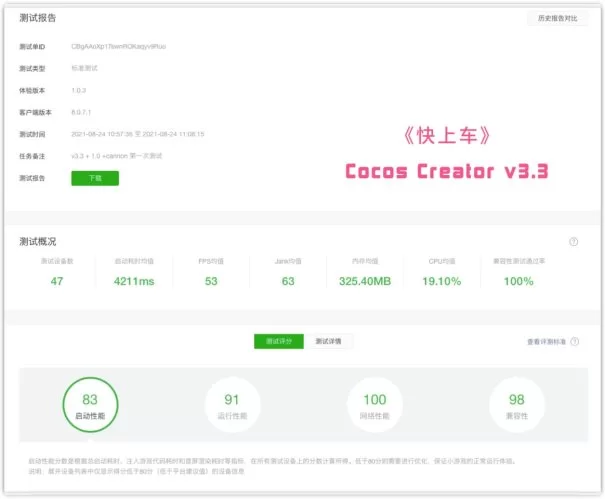Select the 98 兼容性 score circle

tap(516, 405)
